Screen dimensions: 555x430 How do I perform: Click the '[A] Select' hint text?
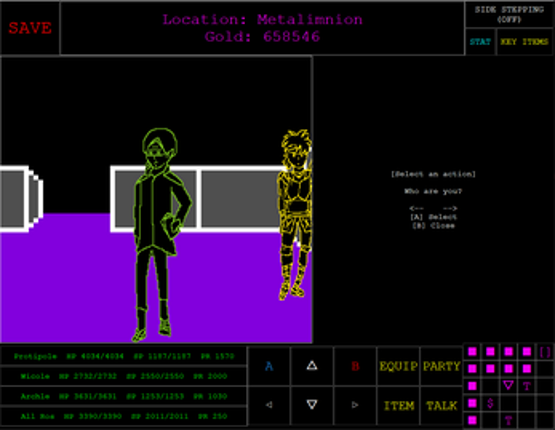tap(433, 217)
